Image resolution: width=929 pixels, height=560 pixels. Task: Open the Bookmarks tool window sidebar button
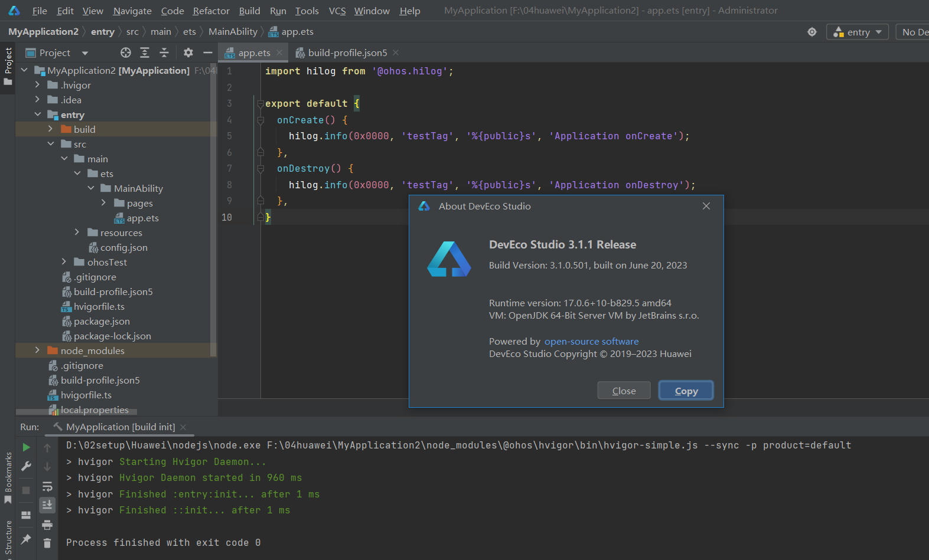coord(8,478)
